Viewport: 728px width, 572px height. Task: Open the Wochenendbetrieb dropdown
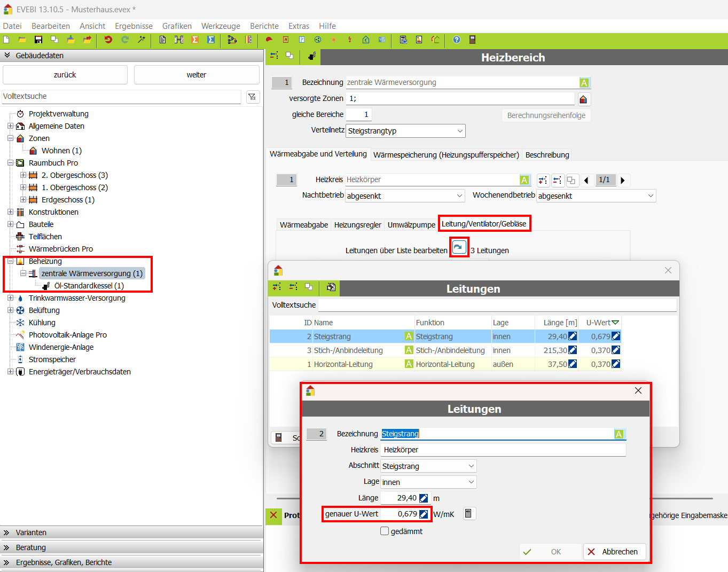pyautogui.click(x=596, y=196)
